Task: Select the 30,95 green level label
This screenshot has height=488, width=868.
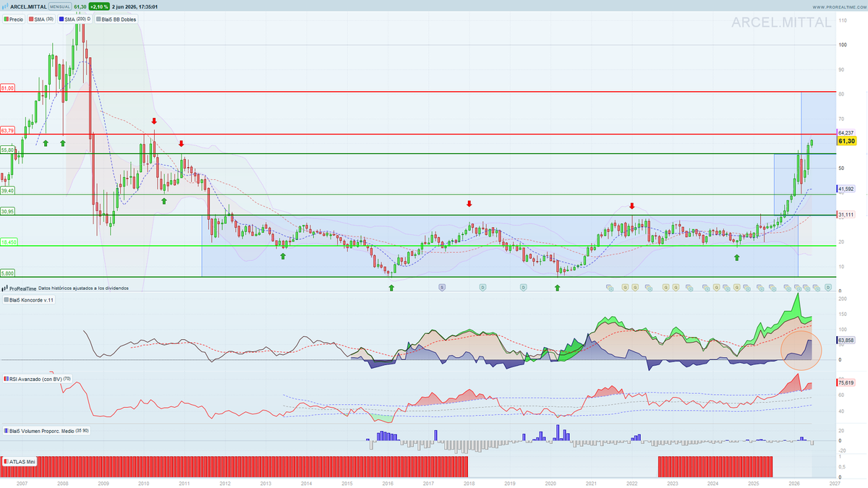Action: tap(7, 211)
